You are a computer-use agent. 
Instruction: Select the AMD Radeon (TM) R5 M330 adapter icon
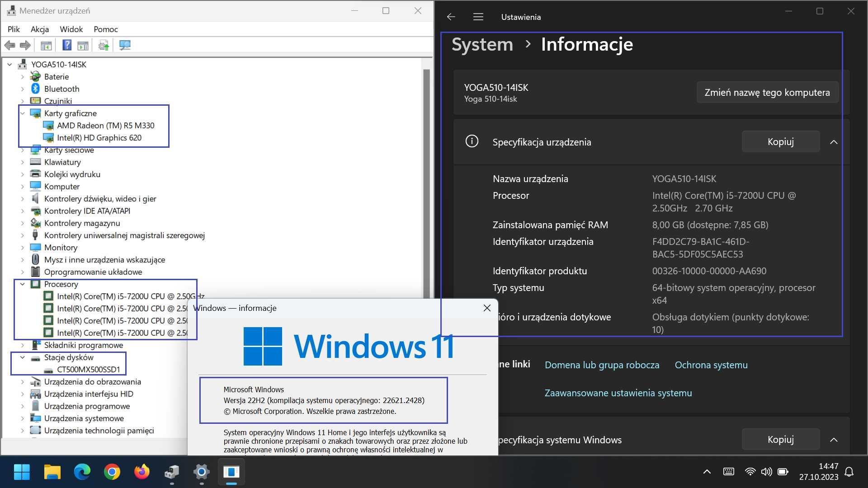[x=48, y=125]
